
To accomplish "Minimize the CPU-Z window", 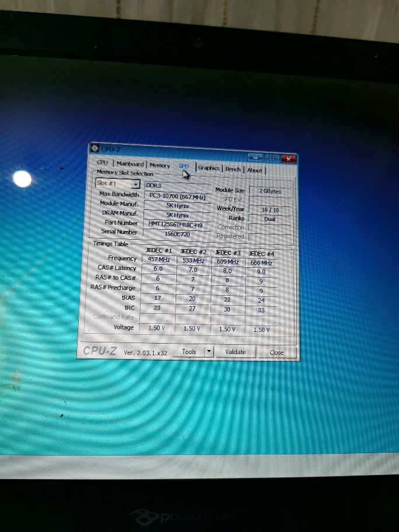I will pos(255,157).
